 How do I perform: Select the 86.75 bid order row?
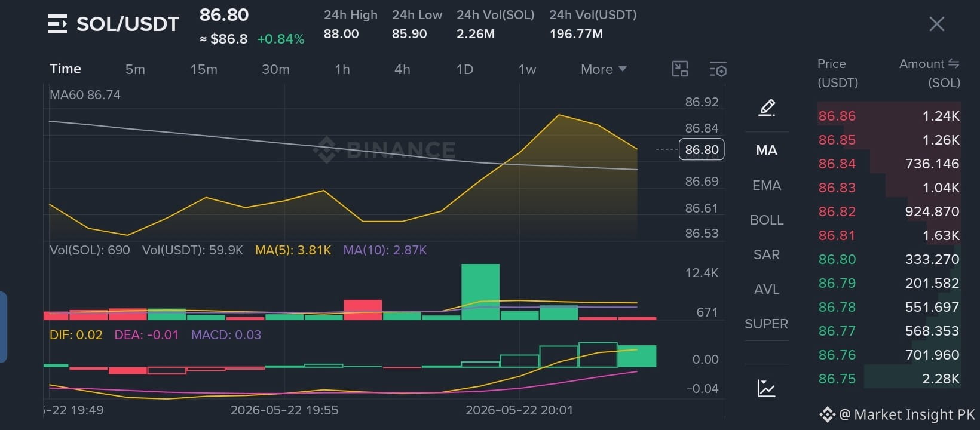pos(889,379)
